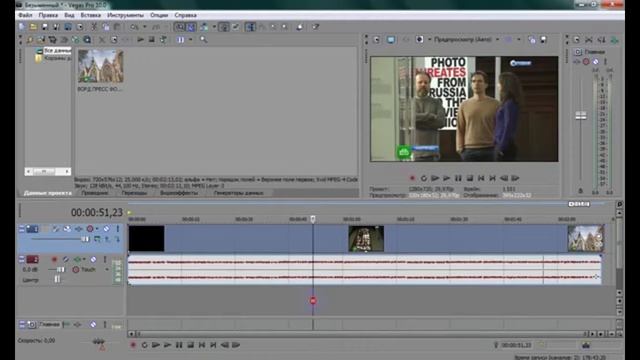Open the Файл menu
640x360 pixels.
pos(25,15)
